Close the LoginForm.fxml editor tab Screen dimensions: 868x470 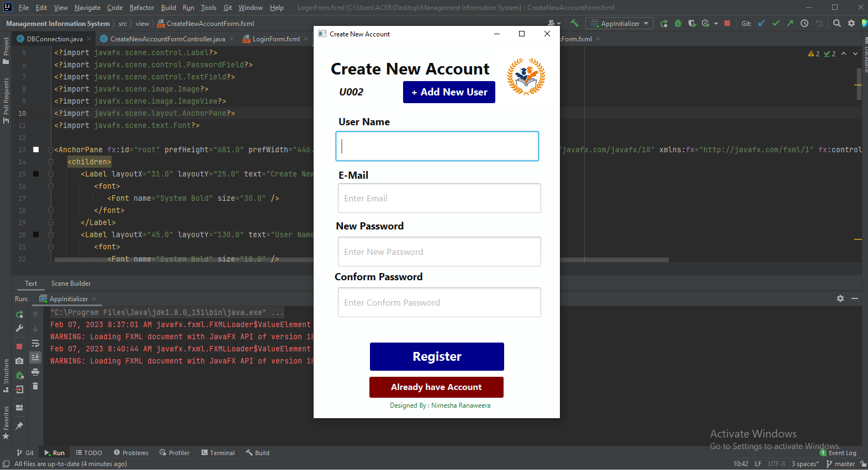click(306, 39)
